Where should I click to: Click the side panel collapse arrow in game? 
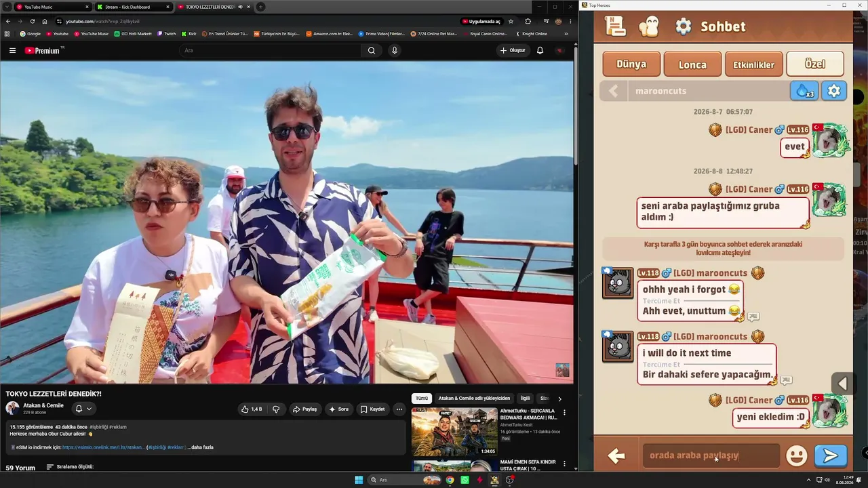843,384
